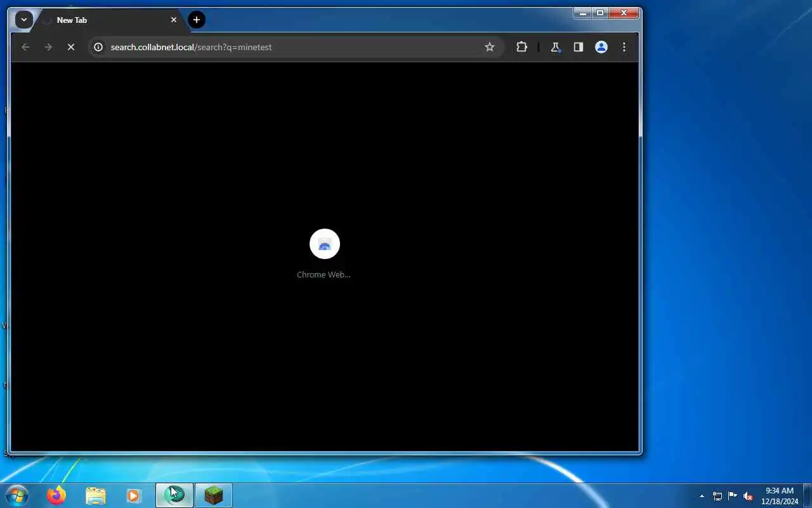The width and height of the screenshot is (812, 508).
Task: Open the Minetest grass block taskbar icon
Action: coord(214,495)
